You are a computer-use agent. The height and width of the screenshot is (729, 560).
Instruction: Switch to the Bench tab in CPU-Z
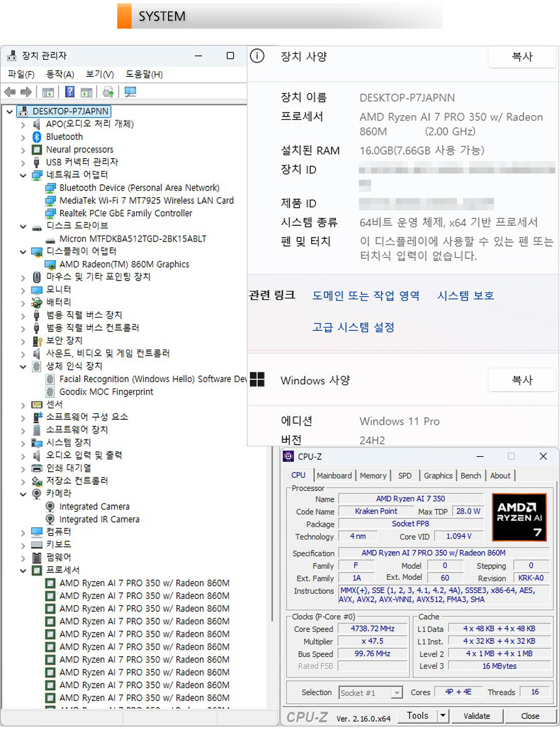471,476
